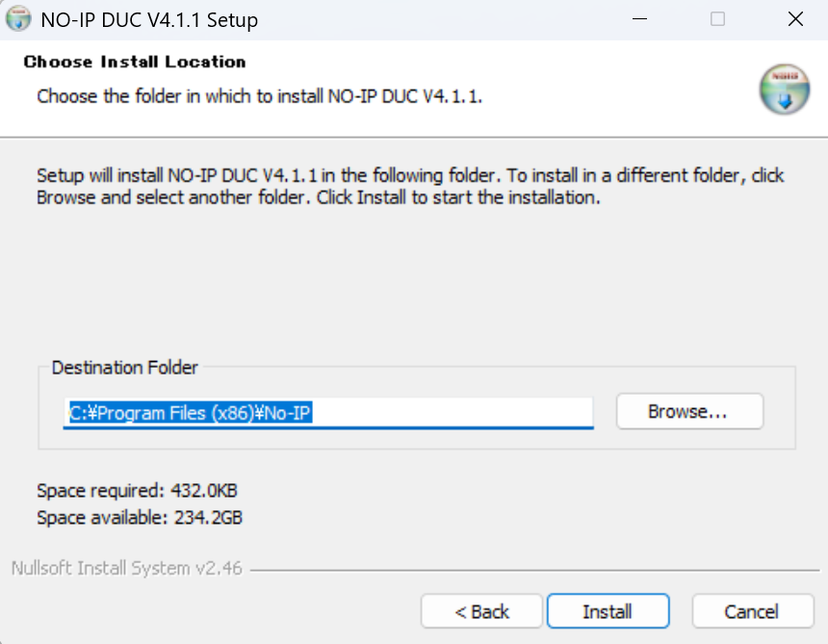Click the "Choose the folder in which" subtitle
Viewport: 828px width, 644px height.
pyautogui.click(x=259, y=96)
